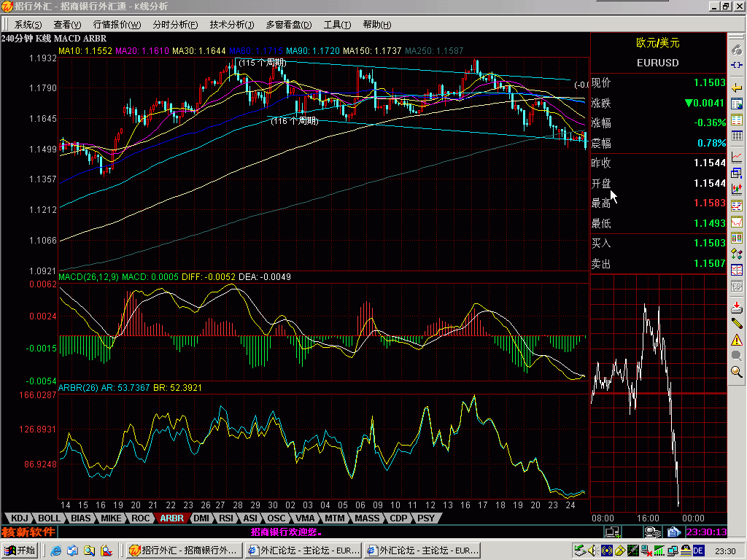Select the yellow pencil drawing tool

(737, 323)
